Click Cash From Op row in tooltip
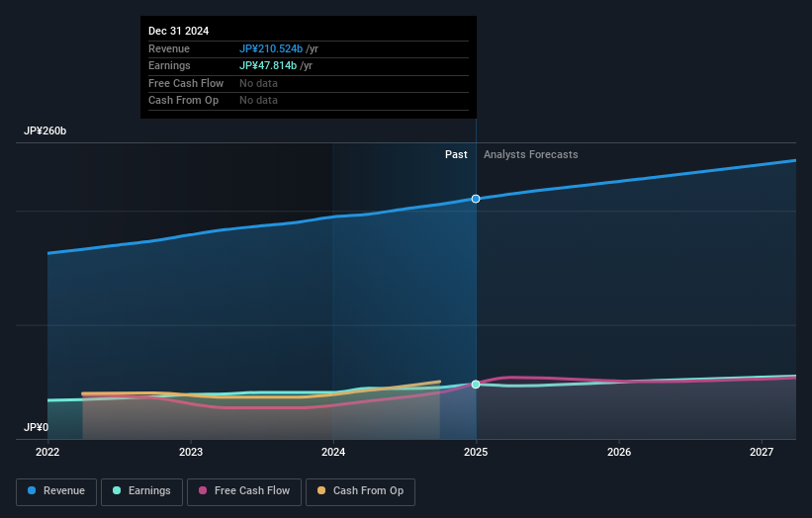812x518 pixels. point(309,101)
